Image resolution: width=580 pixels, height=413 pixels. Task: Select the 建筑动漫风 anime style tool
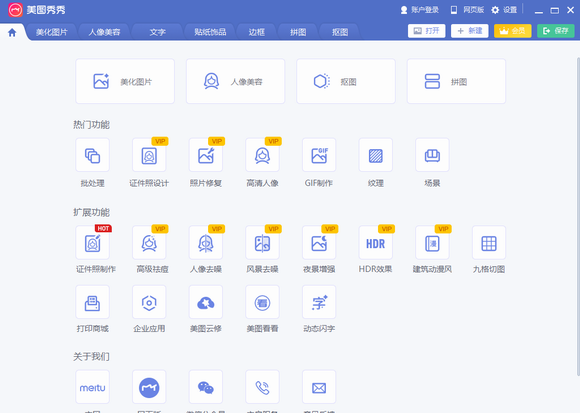432,243
